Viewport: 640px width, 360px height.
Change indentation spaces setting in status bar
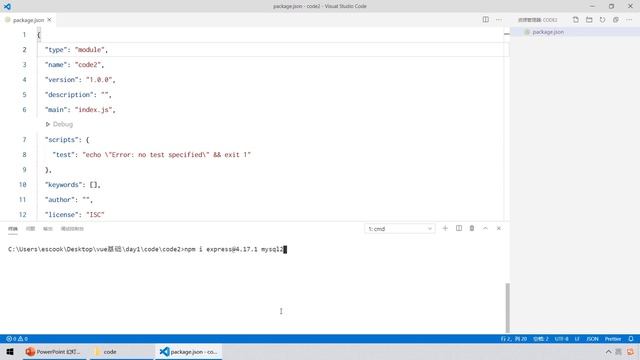(x=540, y=339)
